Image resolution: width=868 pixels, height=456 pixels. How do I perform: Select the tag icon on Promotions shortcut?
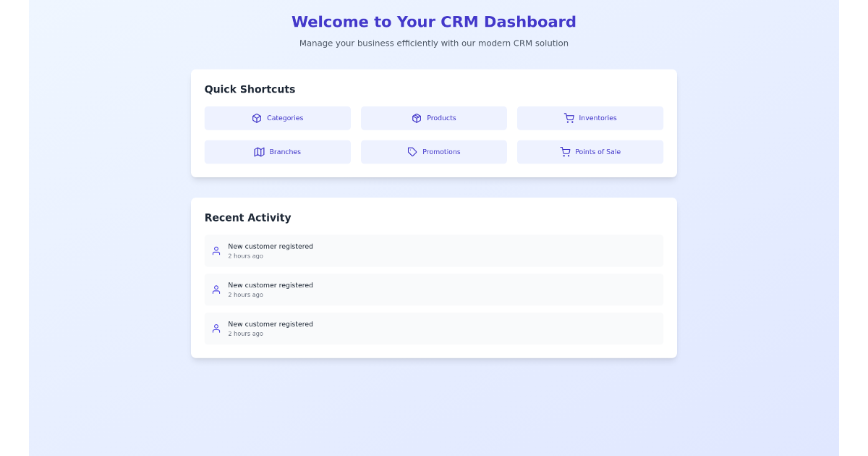click(411, 152)
